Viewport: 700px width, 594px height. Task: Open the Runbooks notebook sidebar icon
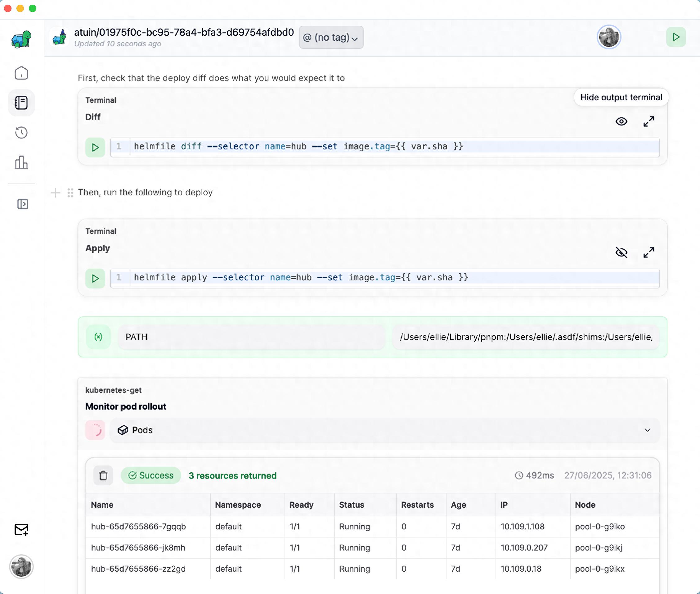[21, 103]
